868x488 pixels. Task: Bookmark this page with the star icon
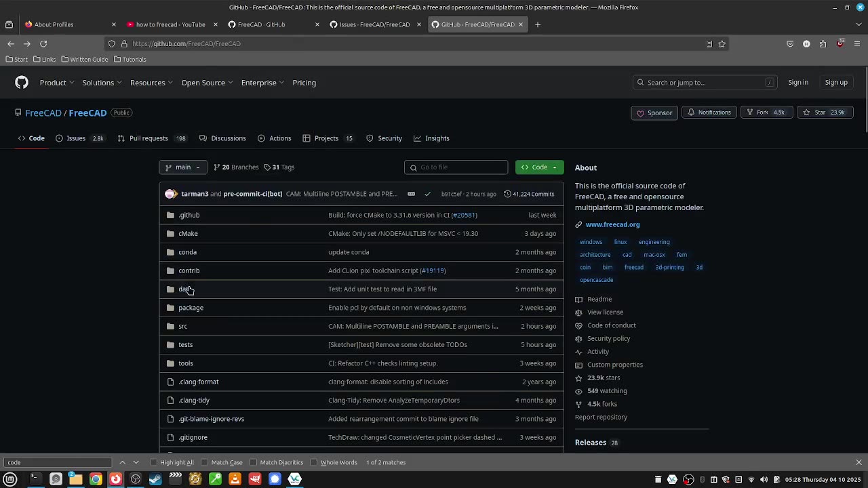tap(722, 43)
